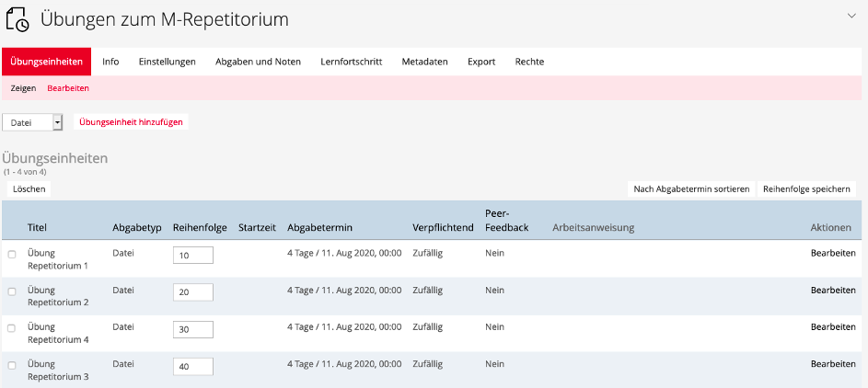Tick checkbox for Übung Repetitorium 1

click(x=12, y=255)
